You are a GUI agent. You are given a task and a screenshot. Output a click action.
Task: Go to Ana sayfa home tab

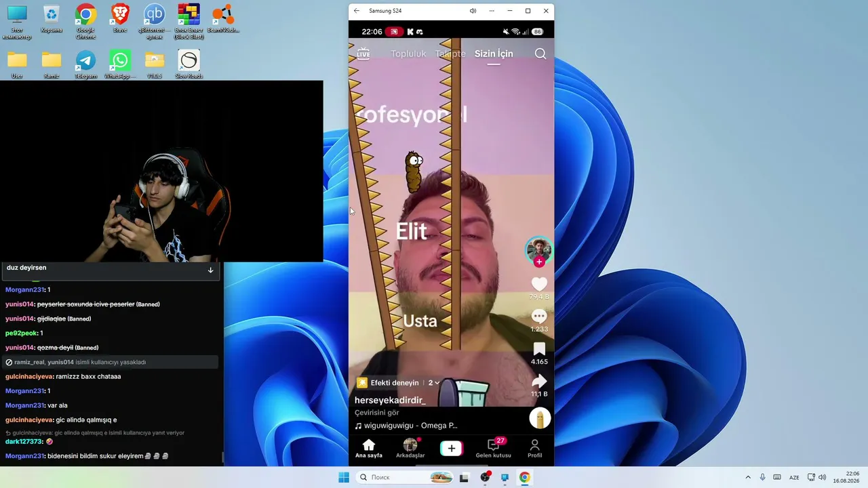369,448
